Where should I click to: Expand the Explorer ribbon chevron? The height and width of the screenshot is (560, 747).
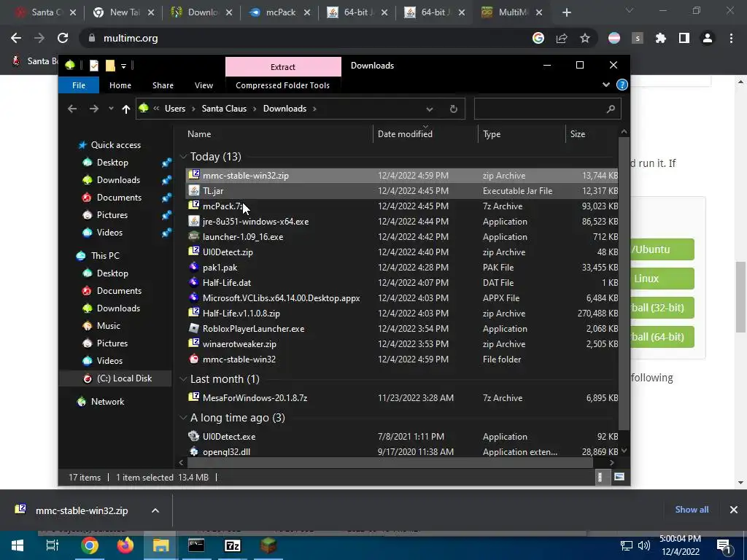tap(606, 85)
